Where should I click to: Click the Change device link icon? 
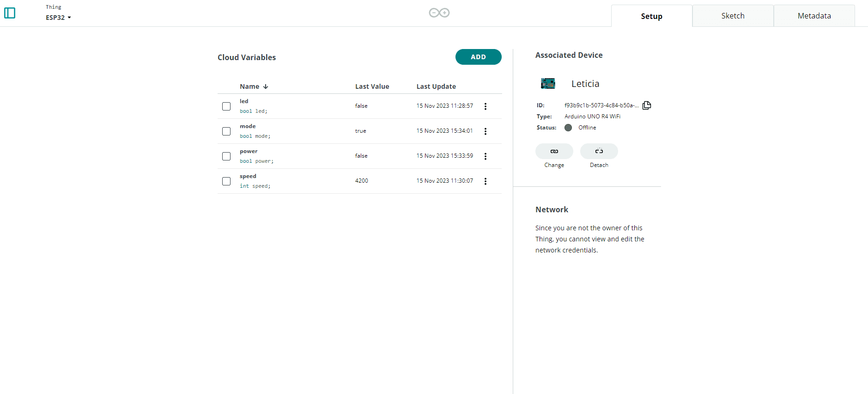click(554, 151)
